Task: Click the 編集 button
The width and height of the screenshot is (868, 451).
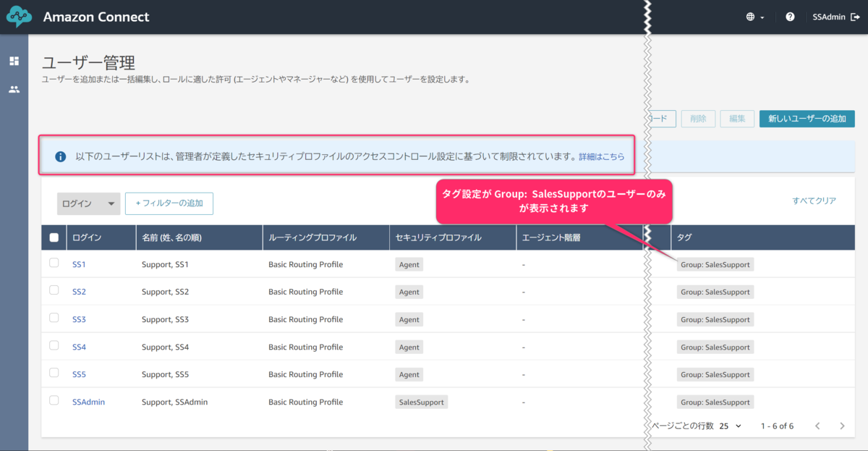Action: pyautogui.click(x=737, y=119)
